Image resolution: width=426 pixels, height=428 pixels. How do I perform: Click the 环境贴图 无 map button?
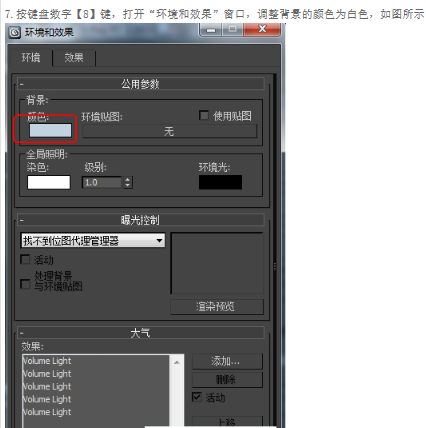[x=169, y=131]
